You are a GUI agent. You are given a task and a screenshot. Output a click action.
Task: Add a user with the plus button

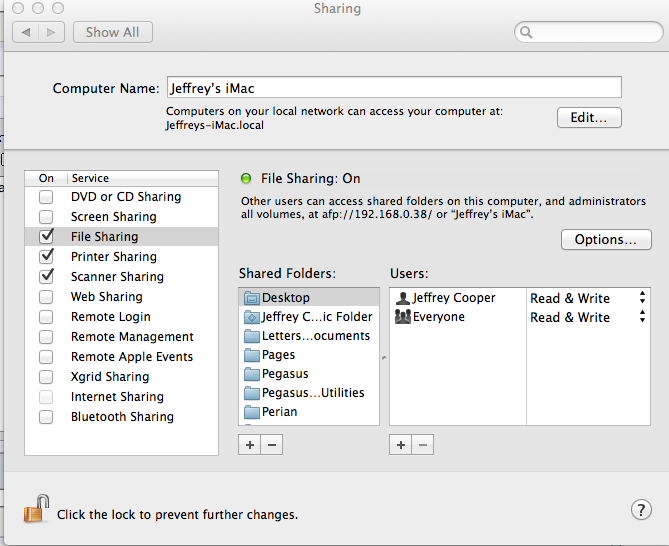click(401, 445)
